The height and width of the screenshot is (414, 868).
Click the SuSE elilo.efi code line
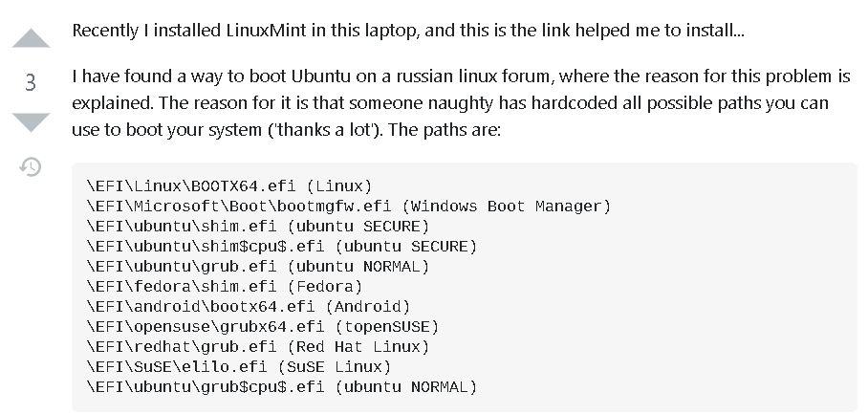239,367
